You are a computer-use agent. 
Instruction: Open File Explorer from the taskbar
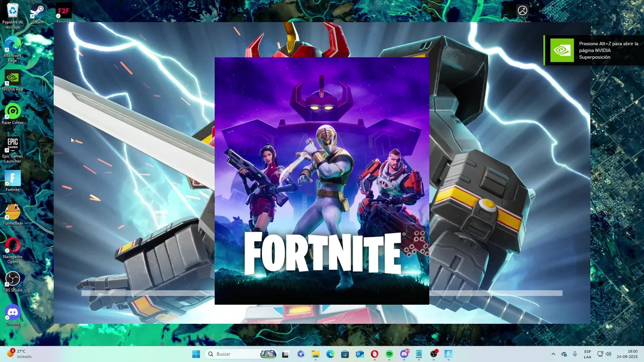tap(315, 354)
